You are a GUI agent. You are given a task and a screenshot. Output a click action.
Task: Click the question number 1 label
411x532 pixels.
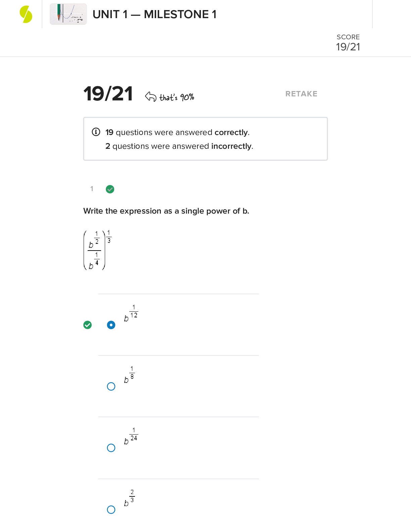click(92, 189)
